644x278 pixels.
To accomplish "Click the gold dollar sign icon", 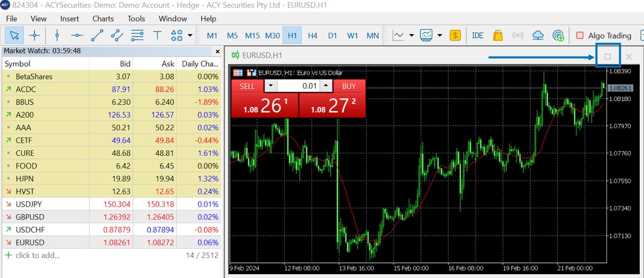I will coord(455,36).
